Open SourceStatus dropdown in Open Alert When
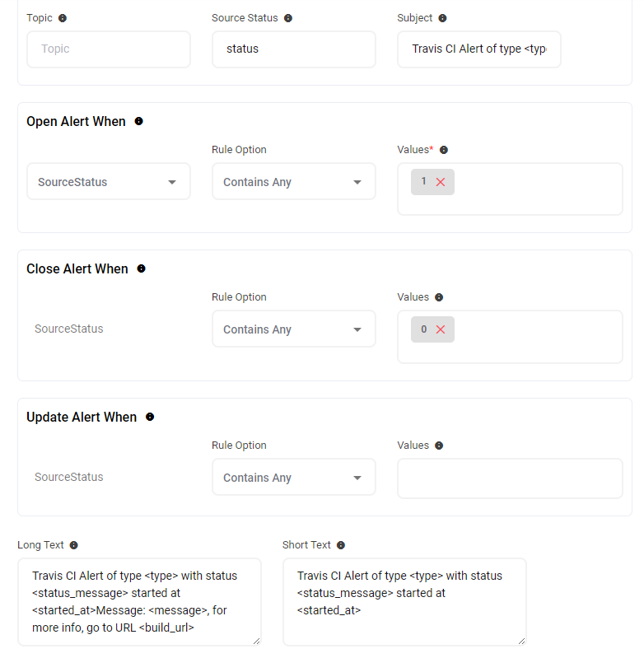Screen dimensions: 644x658 [x=108, y=182]
